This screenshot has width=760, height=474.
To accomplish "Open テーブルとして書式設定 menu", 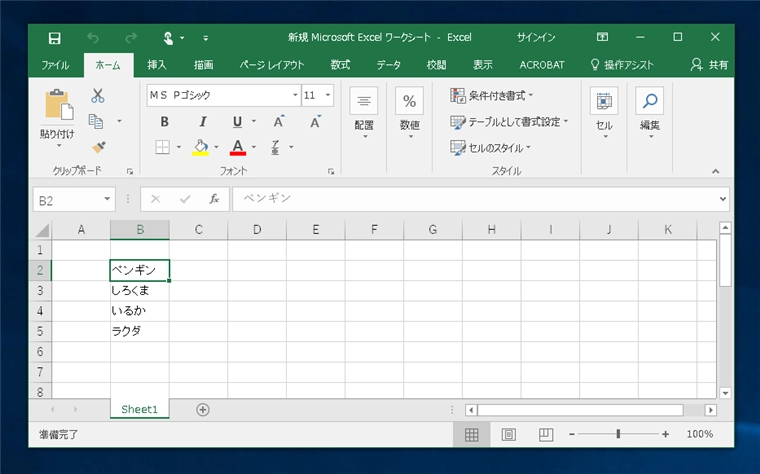I will (x=509, y=122).
